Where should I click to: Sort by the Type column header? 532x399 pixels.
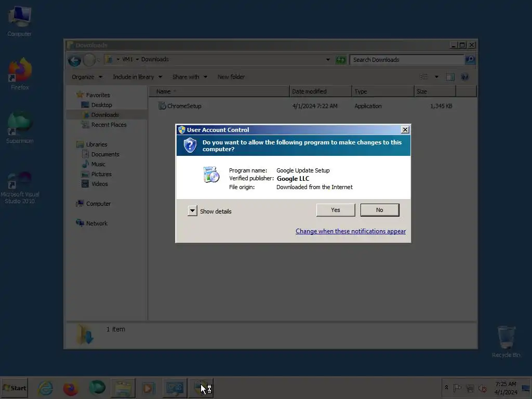click(383, 91)
